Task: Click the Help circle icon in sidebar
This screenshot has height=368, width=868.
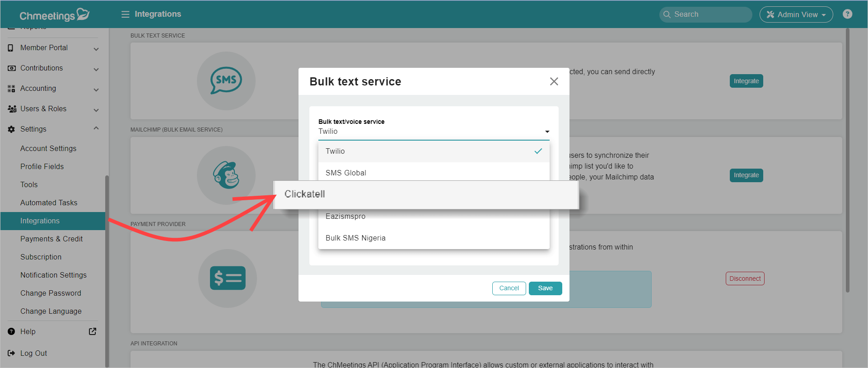Action: point(11,331)
